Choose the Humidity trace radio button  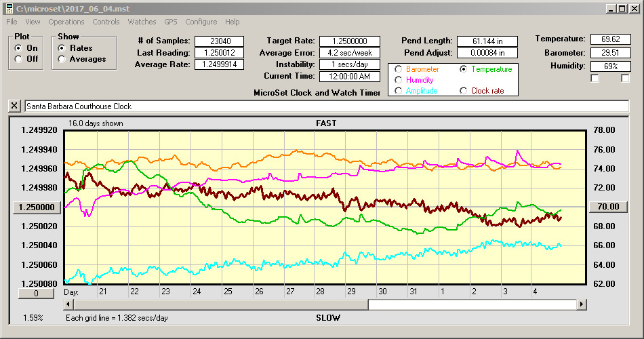click(398, 80)
